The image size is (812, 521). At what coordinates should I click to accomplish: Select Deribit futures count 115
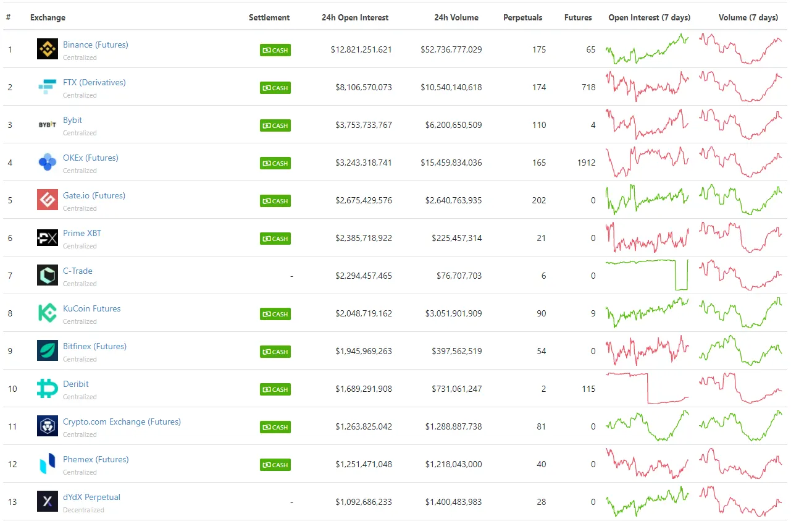[x=588, y=389]
